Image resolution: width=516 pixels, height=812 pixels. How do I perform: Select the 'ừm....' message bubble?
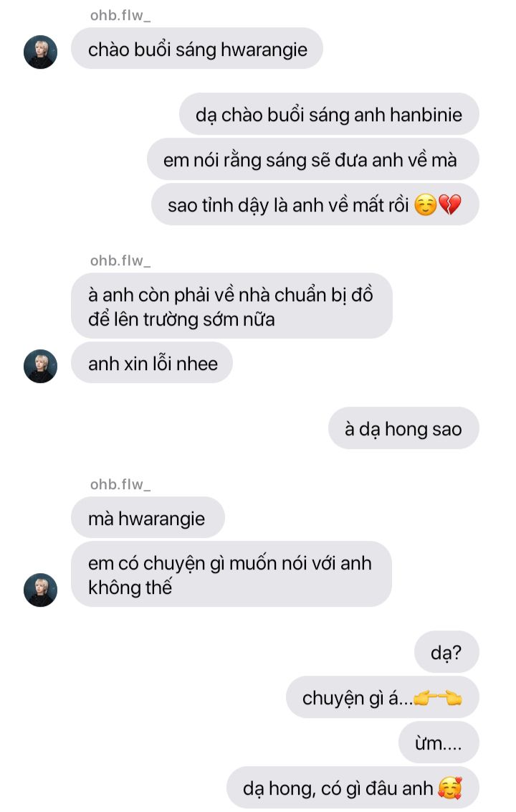pos(439,742)
